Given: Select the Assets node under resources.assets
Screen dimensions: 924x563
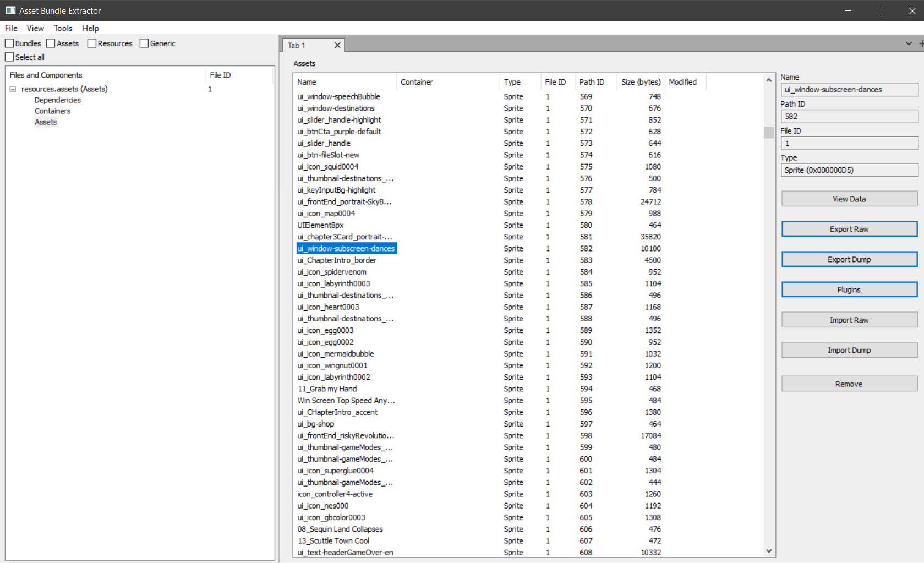Looking at the screenshot, I should coord(46,122).
